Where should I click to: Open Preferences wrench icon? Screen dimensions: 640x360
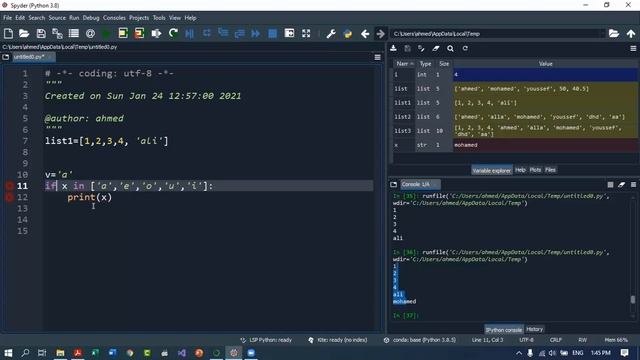click(331, 33)
